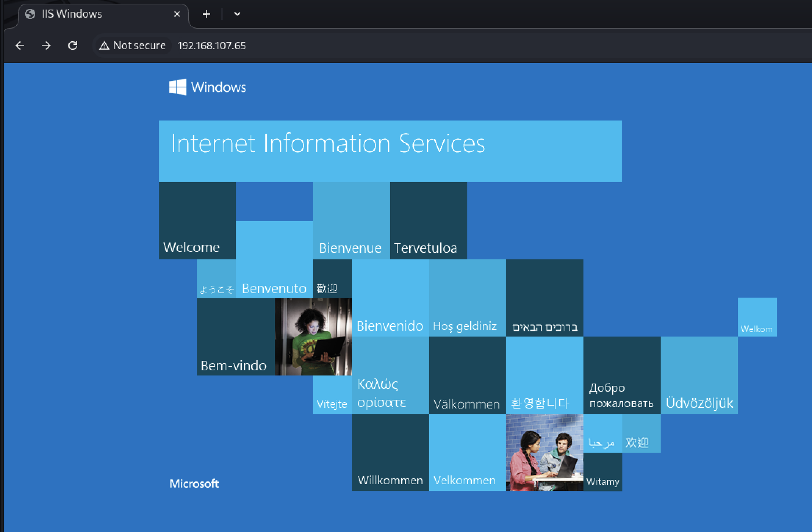Screen dimensions: 812x532
Task: Click the Hoş geldiniz tile
Action: [x=468, y=298]
